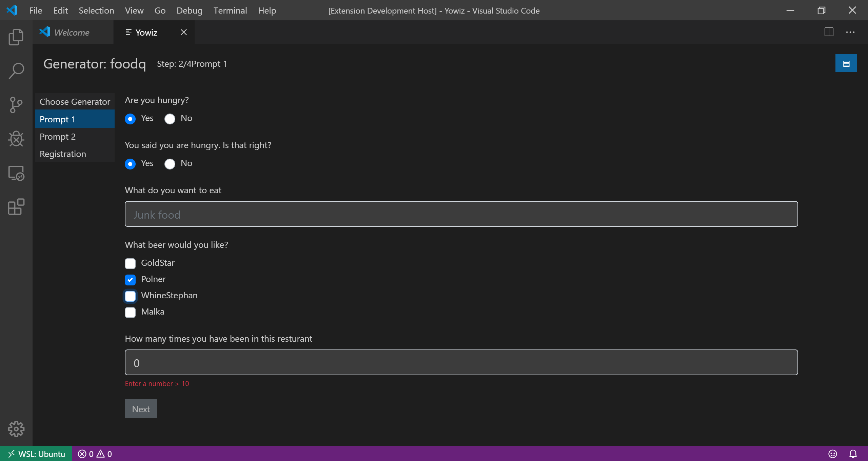Open the Debug view icon
868x461 pixels.
(x=16, y=139)
